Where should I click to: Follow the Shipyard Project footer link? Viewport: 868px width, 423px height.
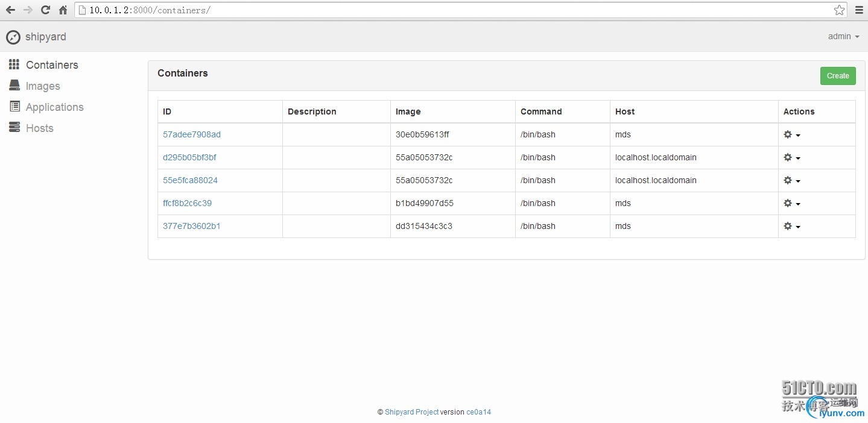point(412,412)
